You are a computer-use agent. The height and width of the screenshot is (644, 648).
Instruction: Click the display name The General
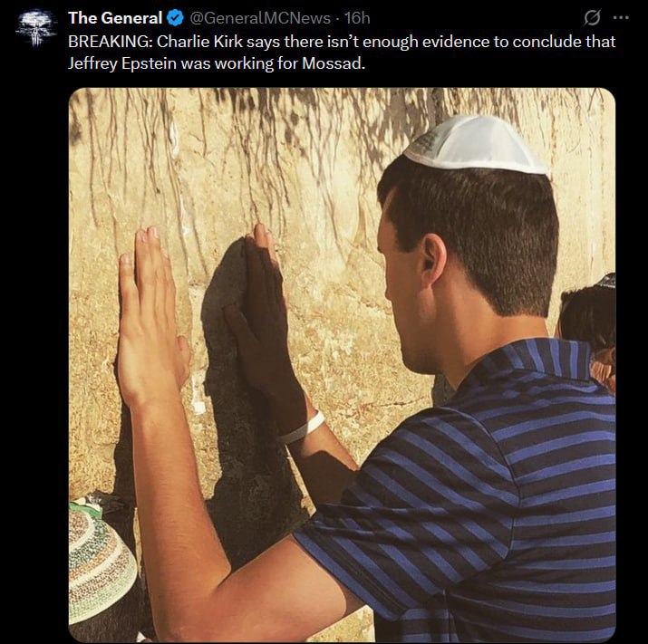click(115, 18)
